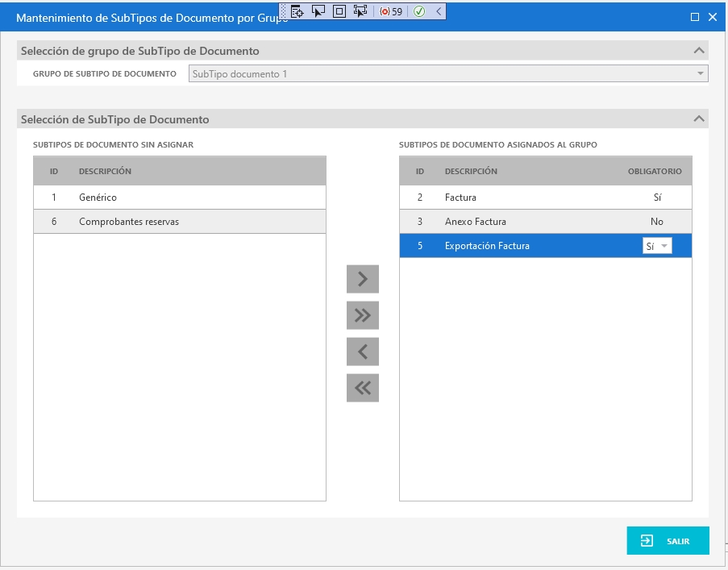Click the No value of Anexo Factura
The height and width of the screenshot is (570, 728).
tap(657, 222)
